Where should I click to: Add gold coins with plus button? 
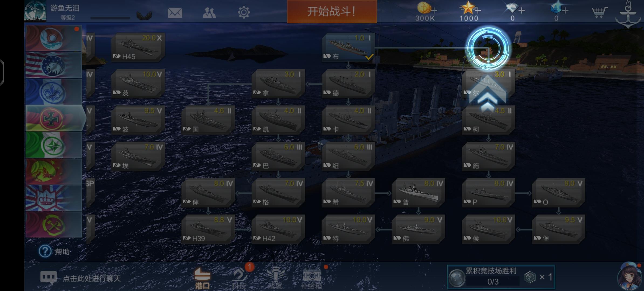tap(434, 11)
